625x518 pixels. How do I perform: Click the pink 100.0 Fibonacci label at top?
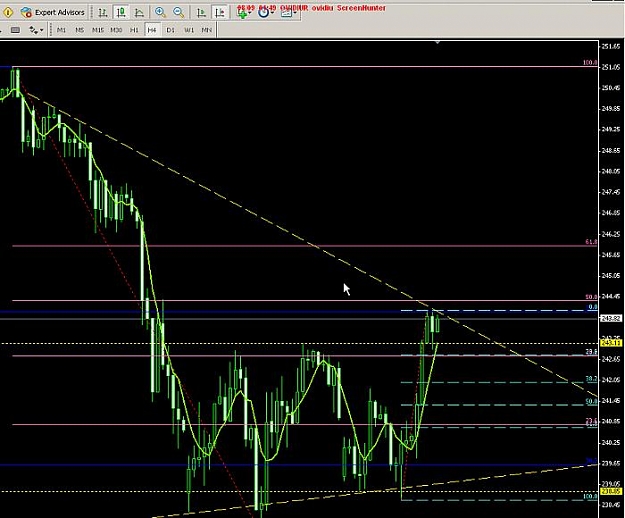[x=590, y=63]
